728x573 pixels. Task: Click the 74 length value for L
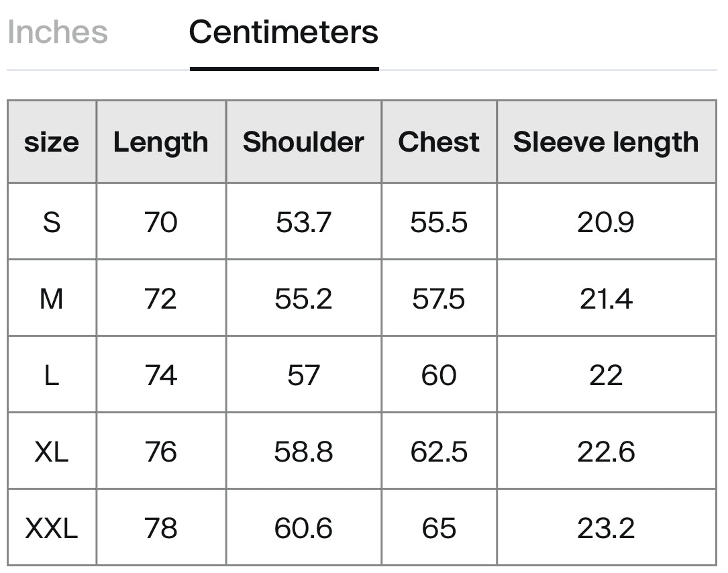[x=160, y=374]
